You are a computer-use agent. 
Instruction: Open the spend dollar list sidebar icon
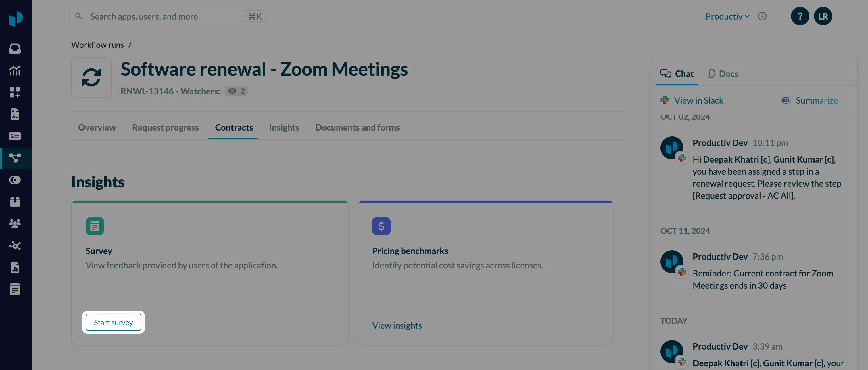pos(15,136)
